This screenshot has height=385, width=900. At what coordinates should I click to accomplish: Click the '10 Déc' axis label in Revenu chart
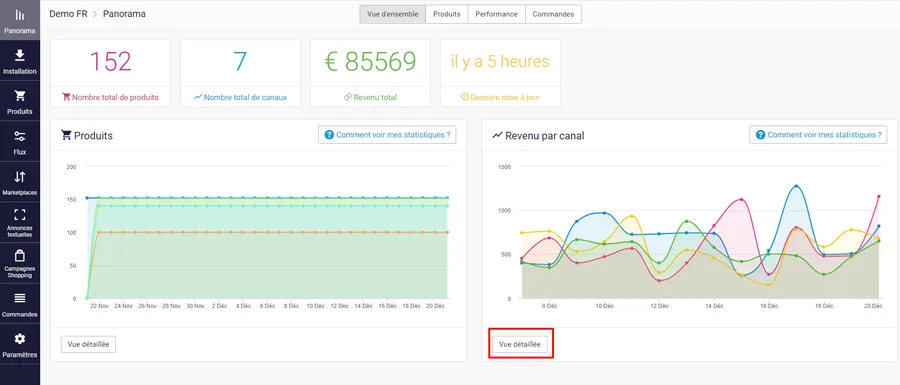(x=604, y=306)
